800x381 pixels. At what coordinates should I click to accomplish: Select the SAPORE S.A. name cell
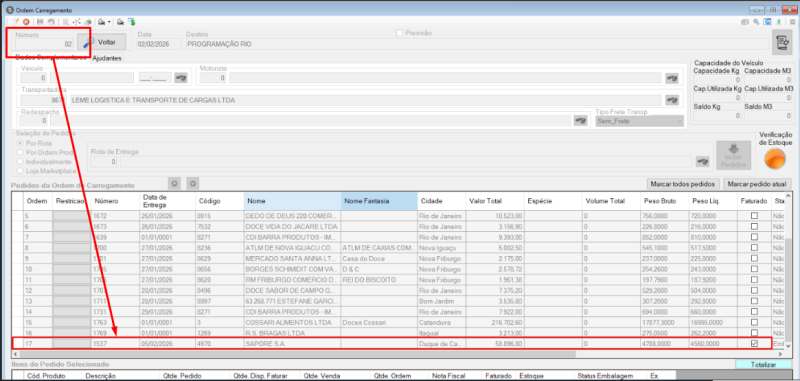click(x=292, y=344)
